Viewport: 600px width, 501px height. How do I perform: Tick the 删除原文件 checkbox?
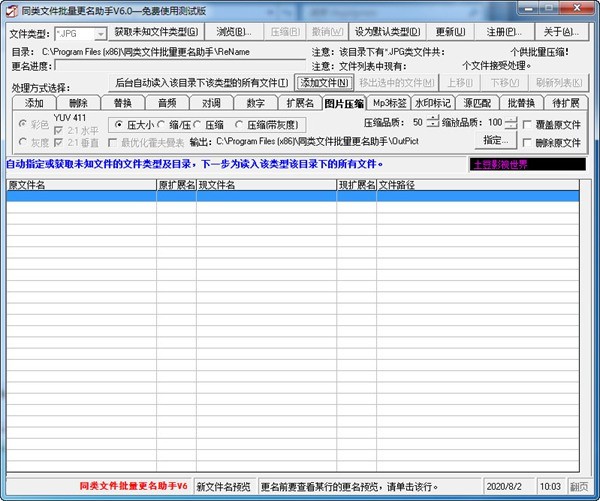pos(527,143)
